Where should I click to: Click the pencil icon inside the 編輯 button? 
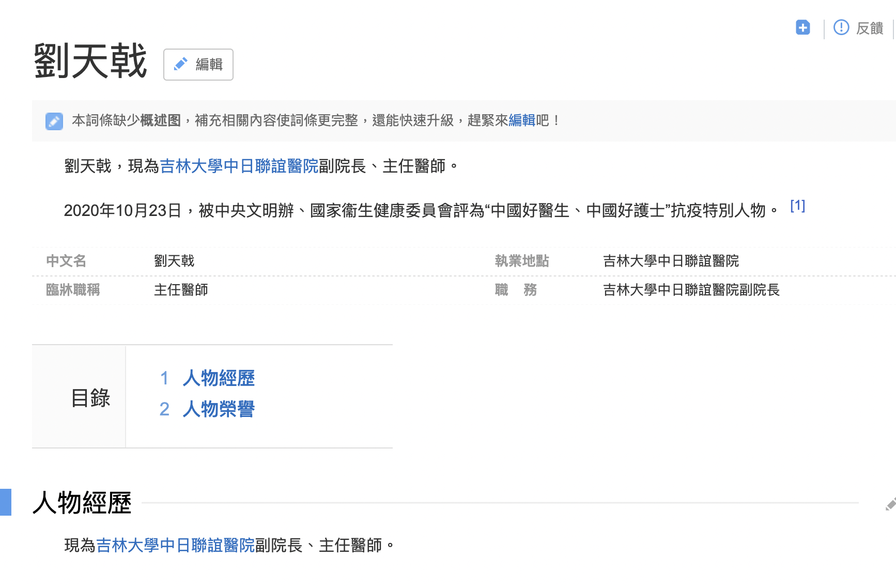coord(180,64)
